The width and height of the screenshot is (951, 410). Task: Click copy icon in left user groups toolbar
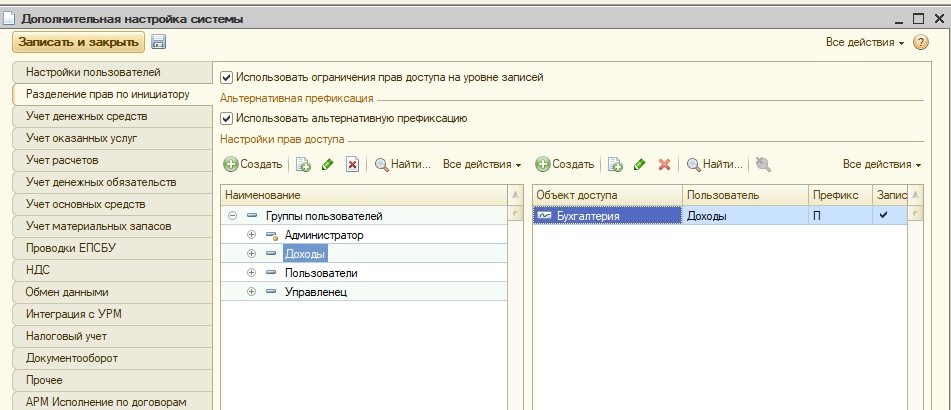(x=303, y=164)
